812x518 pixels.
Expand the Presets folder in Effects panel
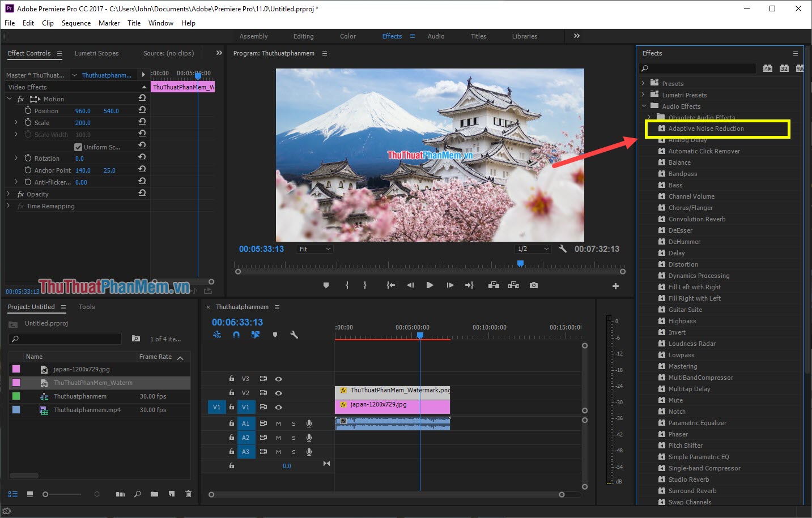643,83
